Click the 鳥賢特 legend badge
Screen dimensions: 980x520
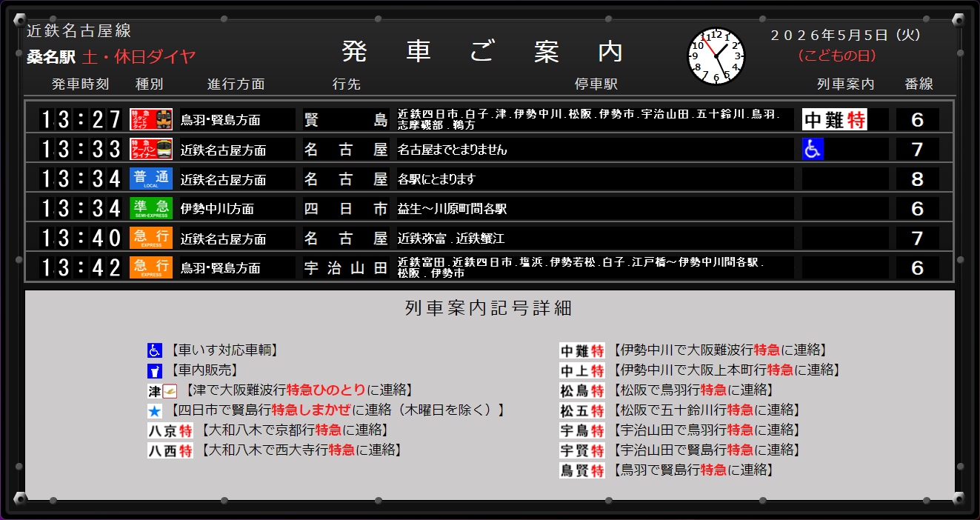click(x=582, y=470)
